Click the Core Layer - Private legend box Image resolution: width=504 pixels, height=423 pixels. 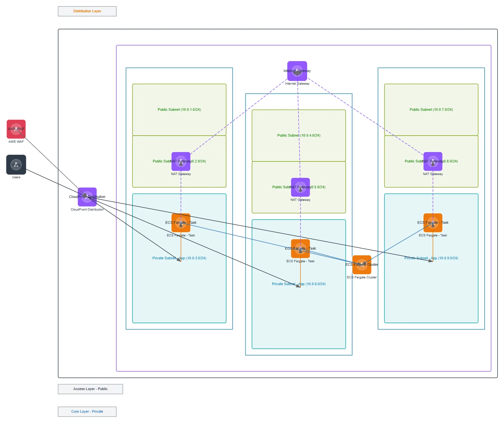(x=87, y=412)
